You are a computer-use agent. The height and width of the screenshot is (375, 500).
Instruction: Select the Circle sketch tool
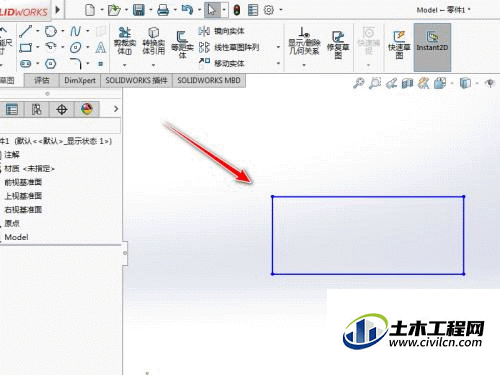(x=51, y=31)
